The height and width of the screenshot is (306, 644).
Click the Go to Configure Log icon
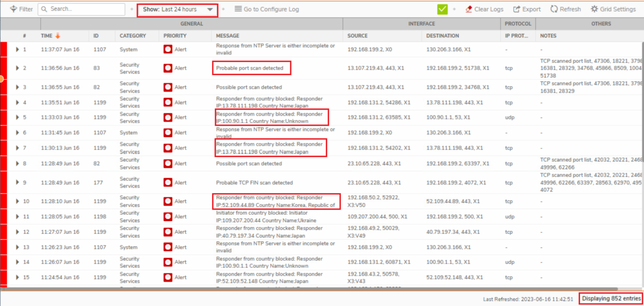238,9
